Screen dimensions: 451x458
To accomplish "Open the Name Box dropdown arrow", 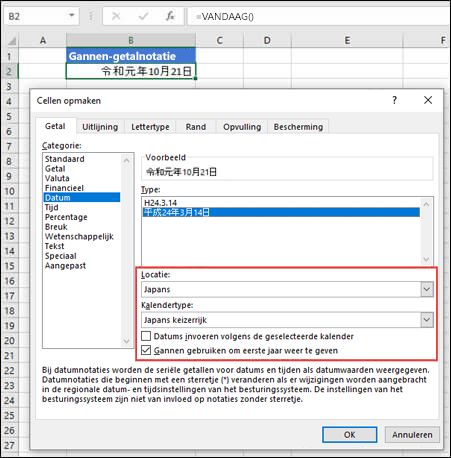I will coord(72,16).
